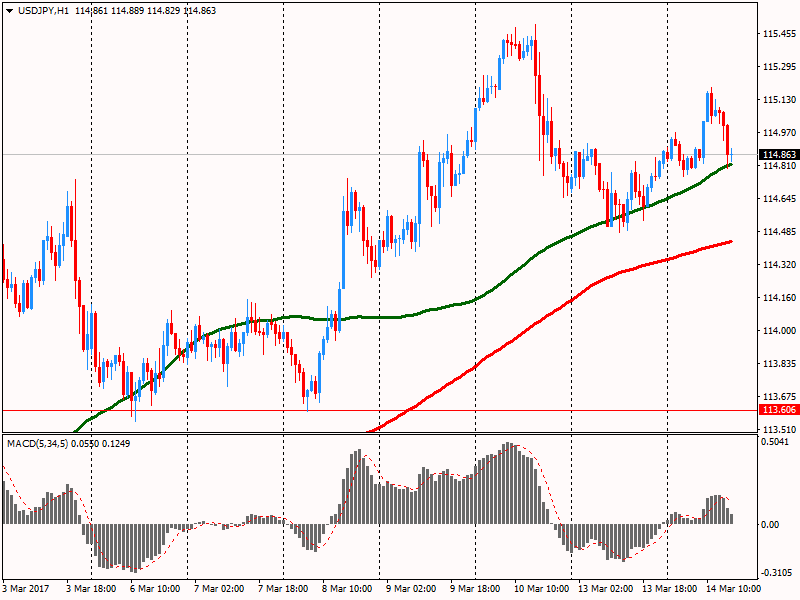Click the MACD scale value 0.5041
The image size is (800, 600).
774,442
